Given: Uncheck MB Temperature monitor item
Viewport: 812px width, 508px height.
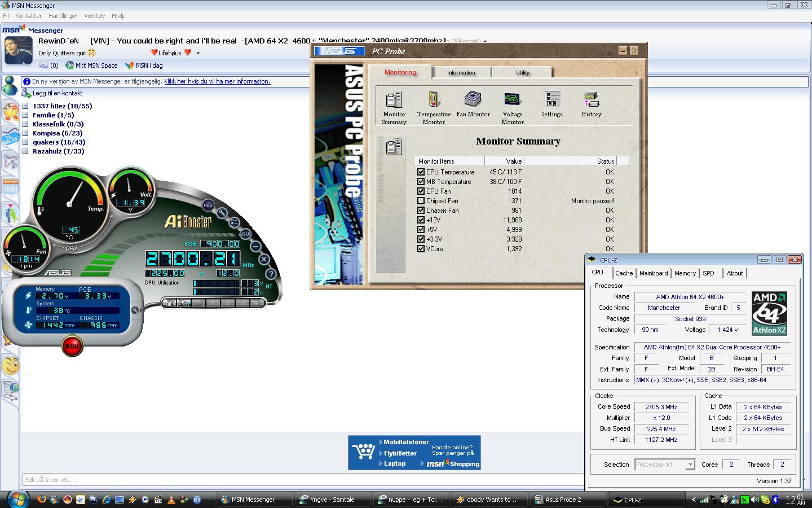Looking at the screenshot, I should coord(421,181).
